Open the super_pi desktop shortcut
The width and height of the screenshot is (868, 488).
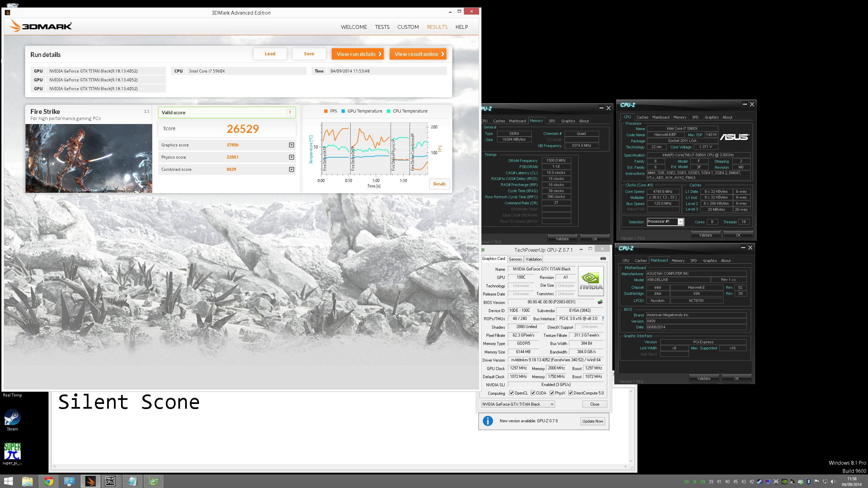(13, 454)
